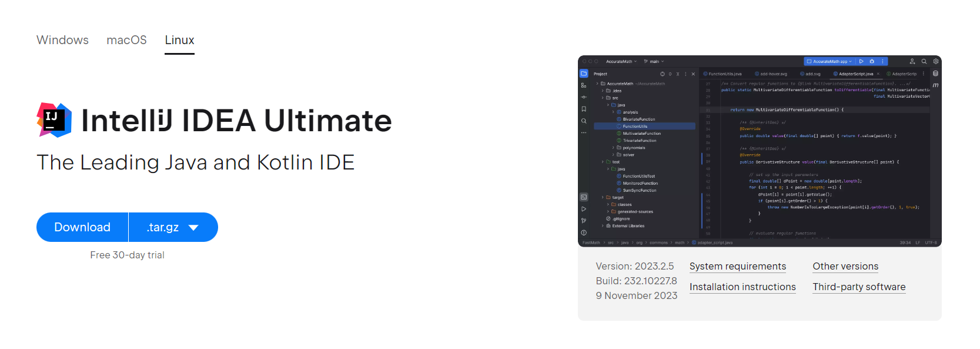The width and height of the screenshot is (980, 349).
Task: Open the System requirements link
Action: click(738, 266)
